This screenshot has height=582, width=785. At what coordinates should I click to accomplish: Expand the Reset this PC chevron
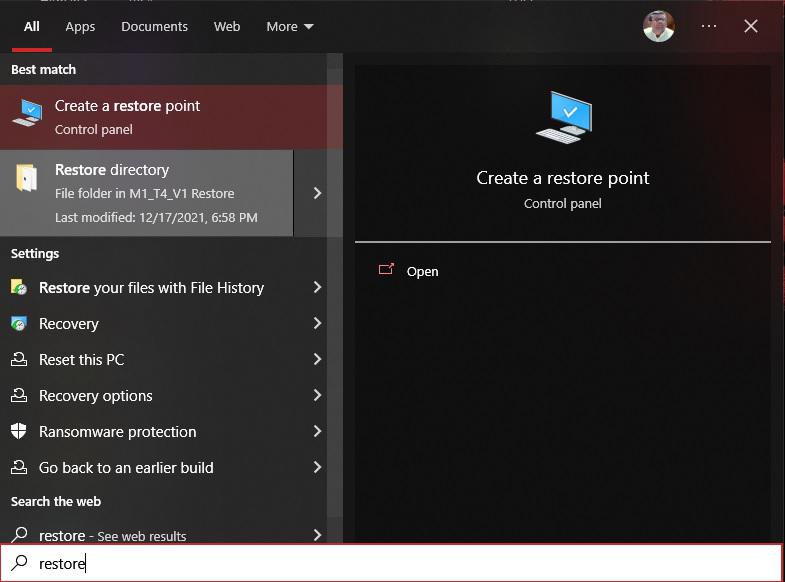pos(317,359)
